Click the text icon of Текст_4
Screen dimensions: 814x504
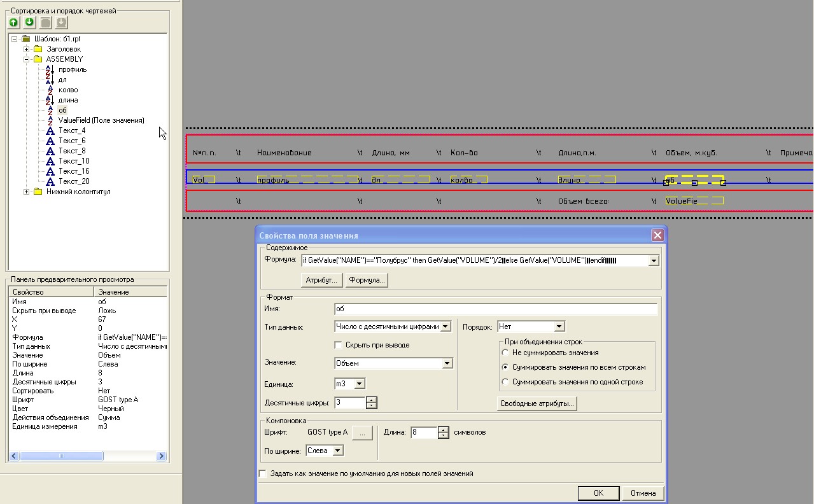pos(50,130)
